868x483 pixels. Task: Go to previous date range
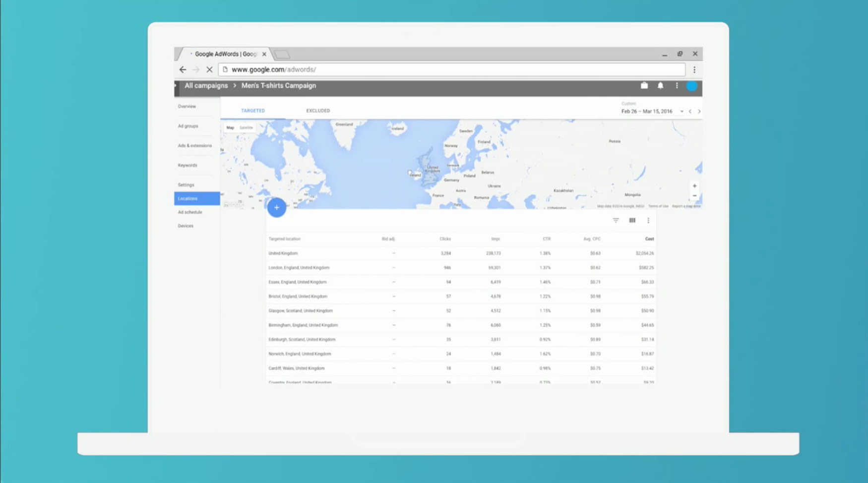pos(690,111)
